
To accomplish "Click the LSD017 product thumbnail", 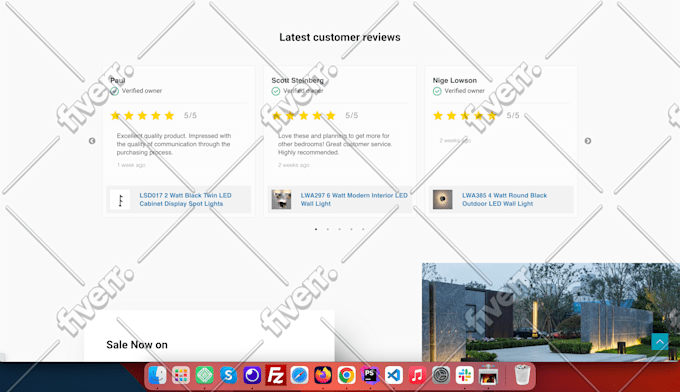I will pos(120,199).
